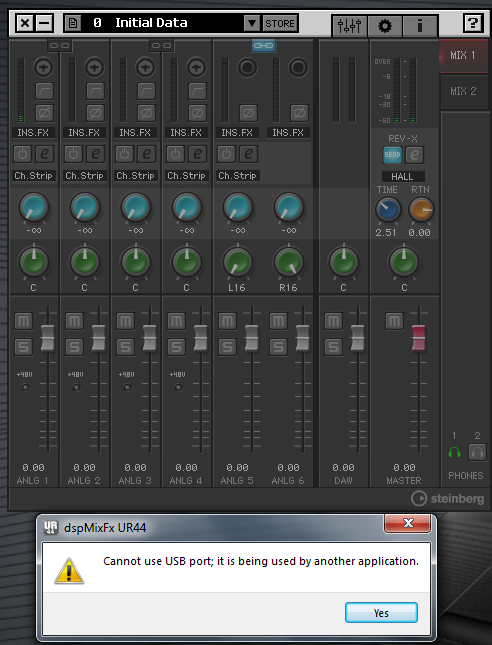Open INS.FX selector for ANLG 4

[x=186, y=132]
